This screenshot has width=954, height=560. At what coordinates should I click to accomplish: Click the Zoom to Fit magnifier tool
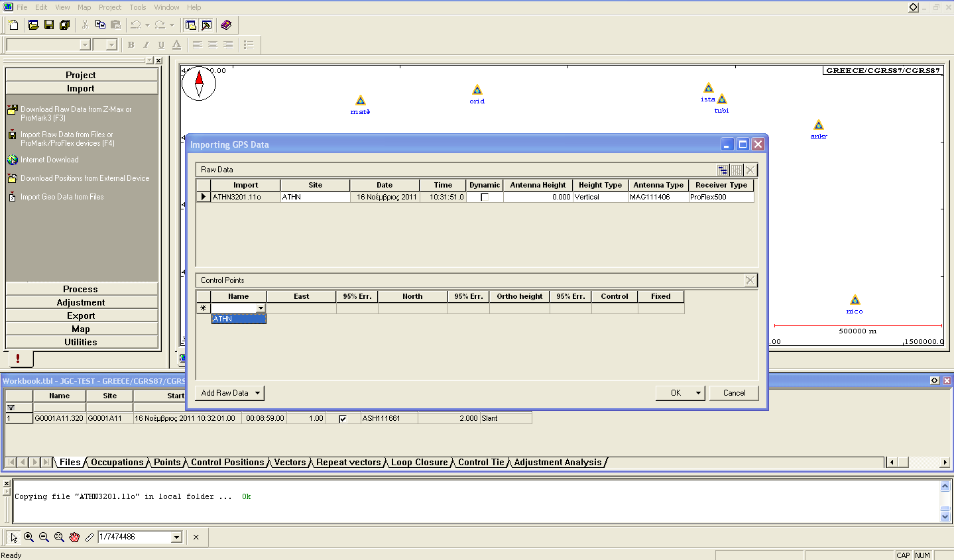coord(59,537)
